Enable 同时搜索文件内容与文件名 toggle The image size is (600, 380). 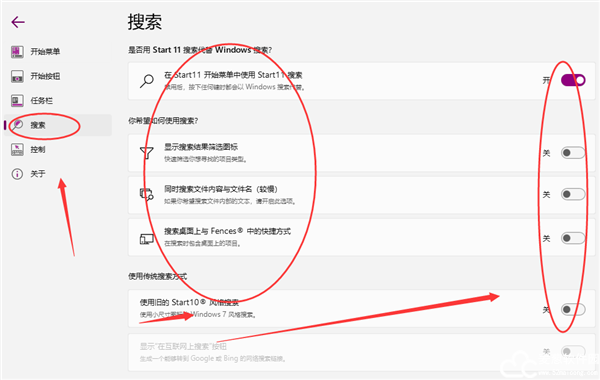tap(573, 194)
